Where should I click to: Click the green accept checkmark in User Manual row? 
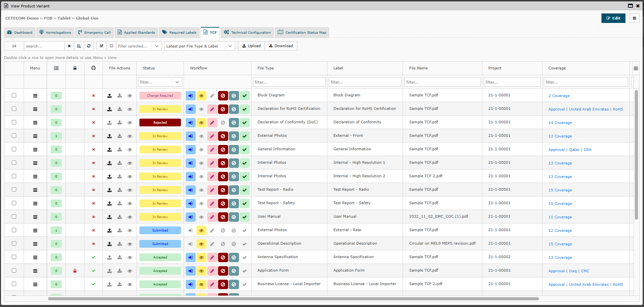pyautogui.click(x=244, y=217)
